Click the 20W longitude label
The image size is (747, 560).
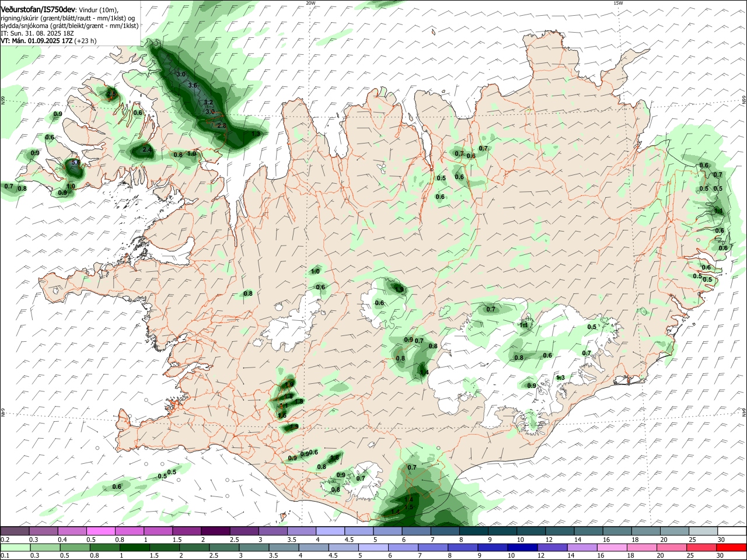pyautogui.click(x=310, y=3)
